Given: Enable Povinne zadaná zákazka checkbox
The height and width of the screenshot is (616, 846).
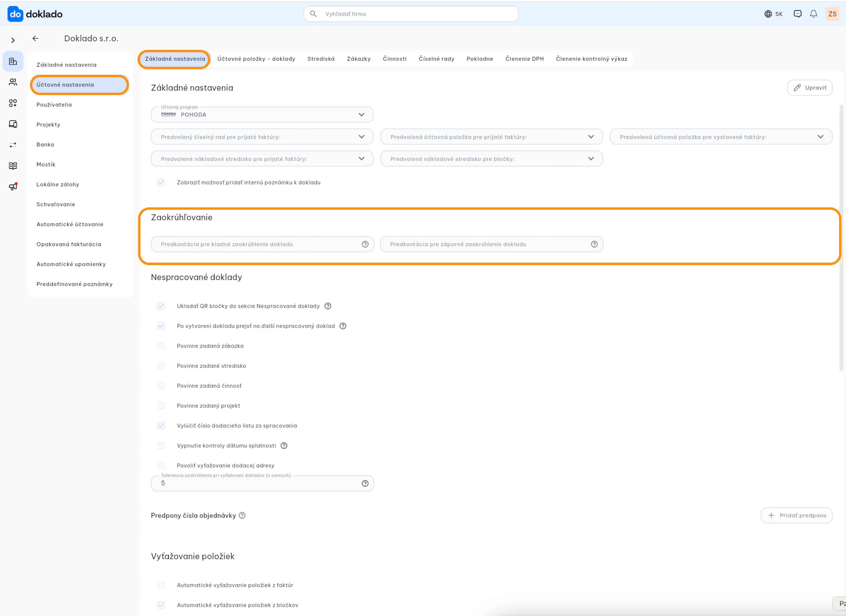Looking at the screenshot, I should pyautogui.click(x=161, y=346).
